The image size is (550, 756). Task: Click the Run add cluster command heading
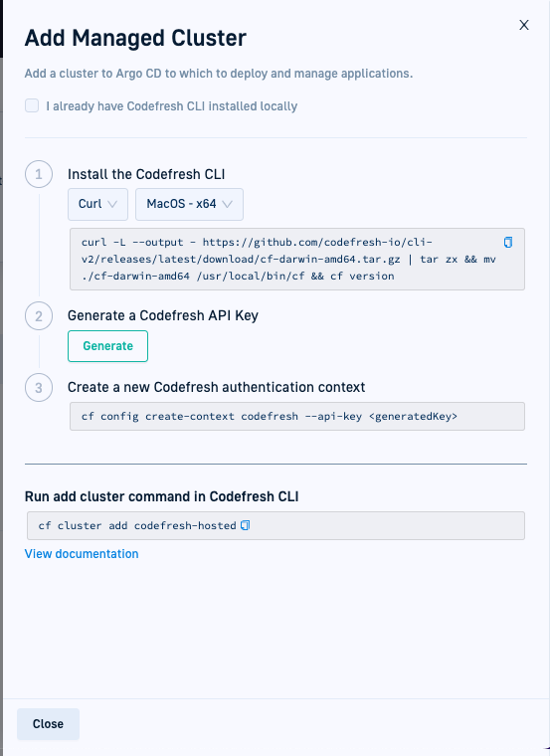coord(161,496)
